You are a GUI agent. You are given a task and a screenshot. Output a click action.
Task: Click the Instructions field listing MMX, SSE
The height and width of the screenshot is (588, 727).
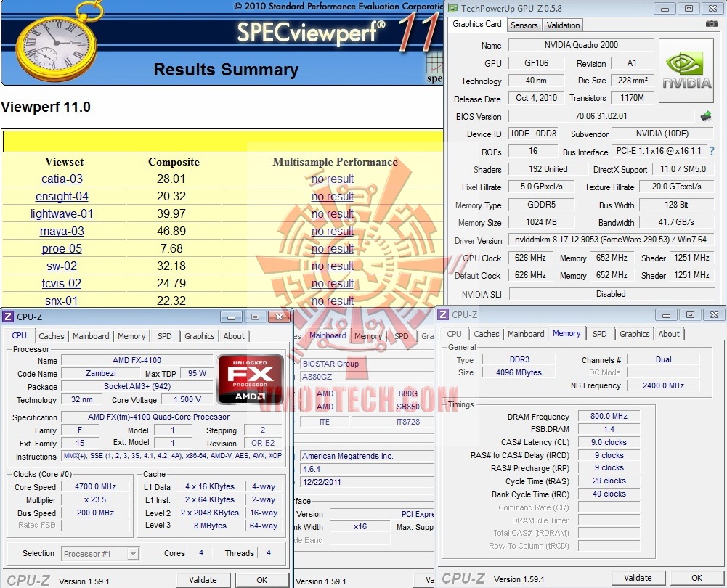[172, 456]
